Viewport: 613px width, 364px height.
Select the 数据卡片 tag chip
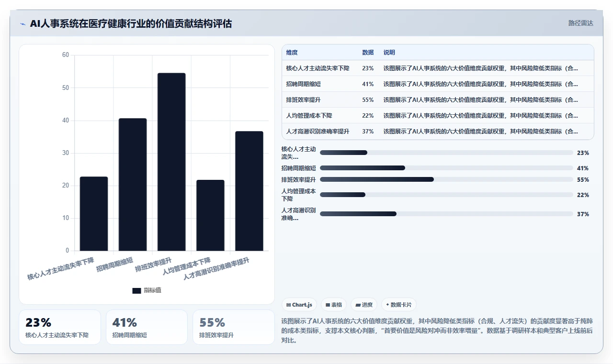(398, 305)
